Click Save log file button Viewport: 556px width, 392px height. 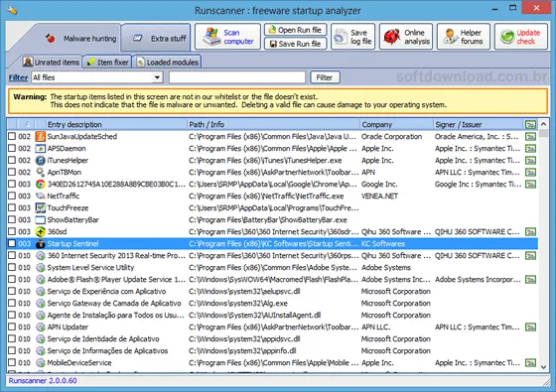tap(353, 37)
